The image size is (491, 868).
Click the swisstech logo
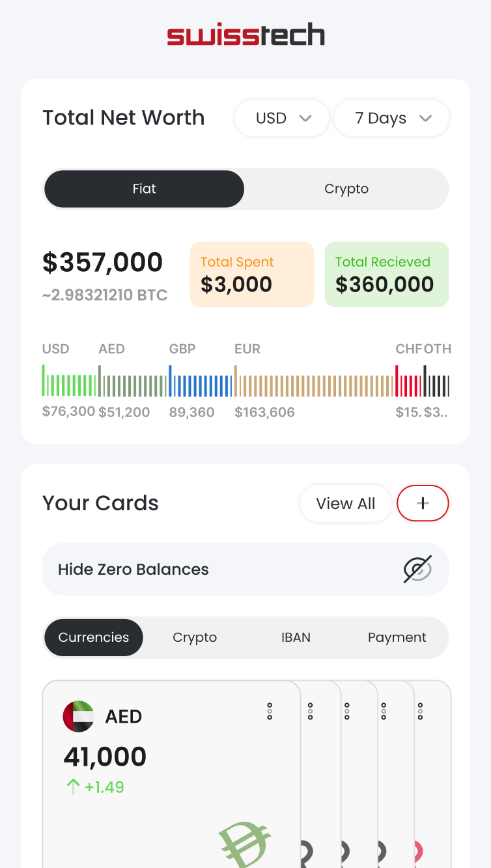(x=245, y=35)
